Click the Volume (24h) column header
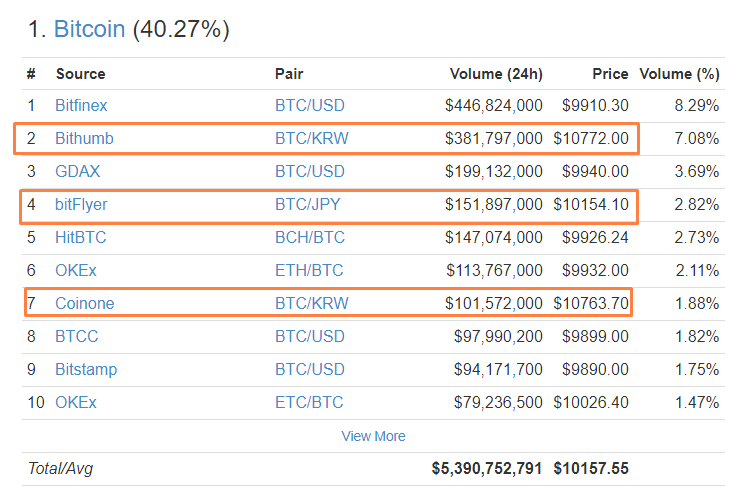Viewport: 739px width, 496px height. (x=495, y=74)
